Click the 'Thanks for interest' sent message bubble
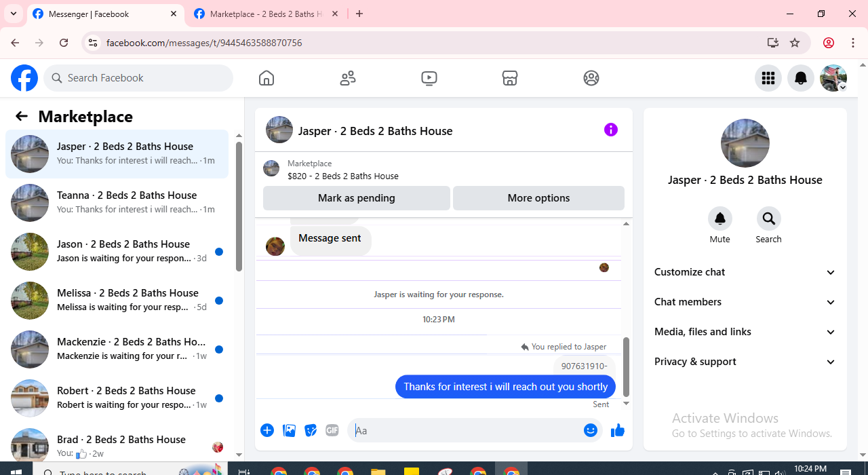The width and height of the screenshot is (868, 475). coord(505,387)
